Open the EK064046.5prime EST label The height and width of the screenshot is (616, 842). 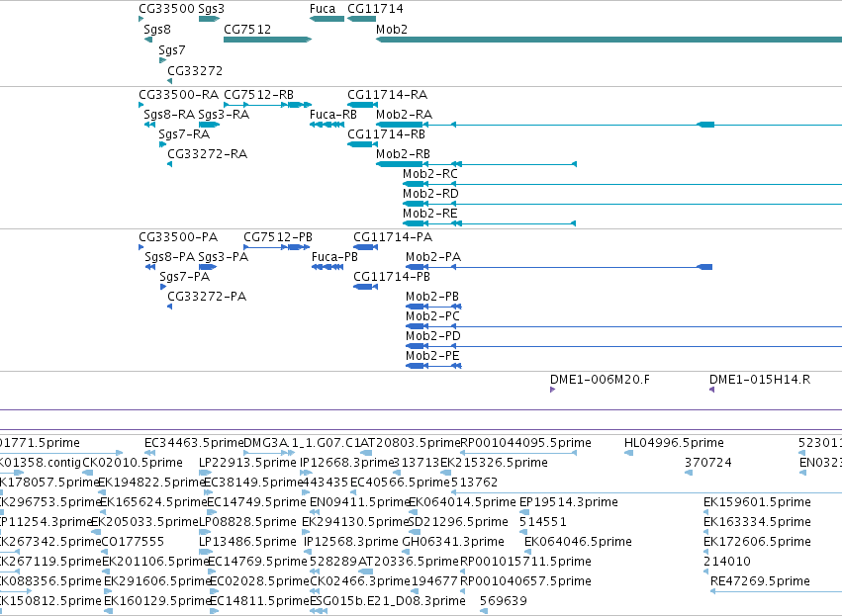click(x=579, y=542)
